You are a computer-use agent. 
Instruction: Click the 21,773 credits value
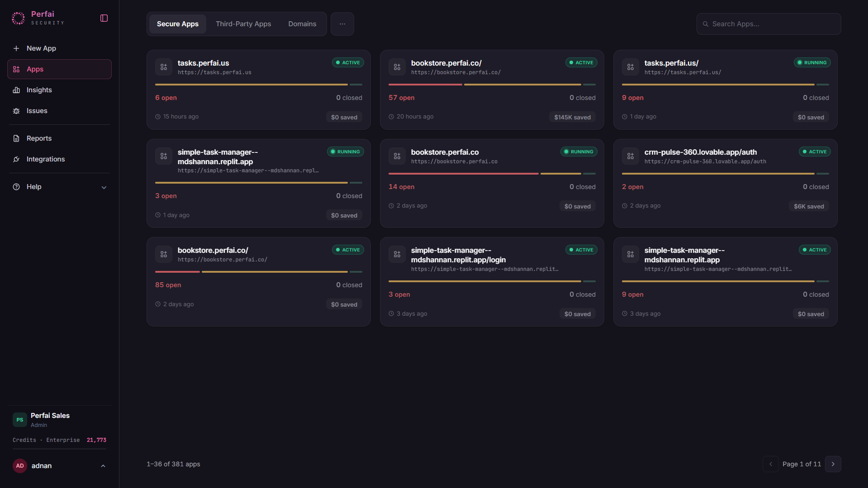[96, 440]
